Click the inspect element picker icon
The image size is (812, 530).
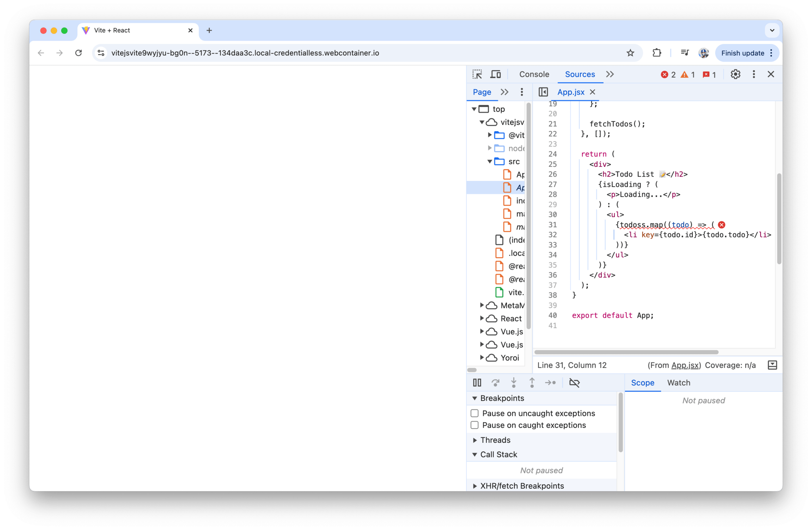477,74
